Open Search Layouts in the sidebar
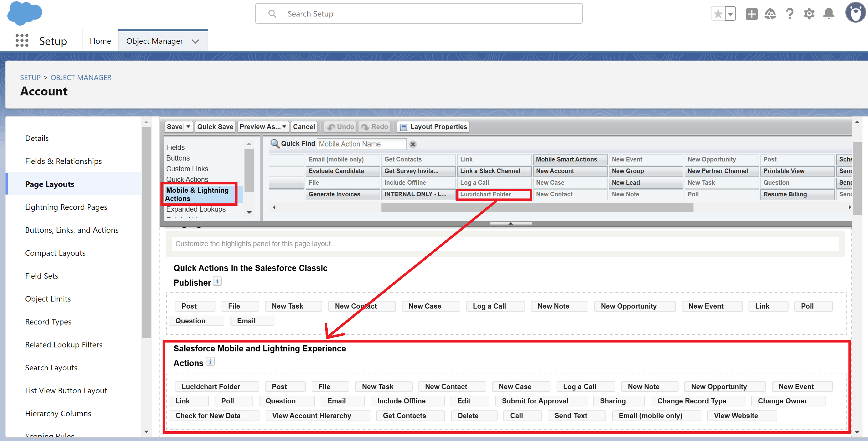This screenshot has height=441, width=868. [51, 368]
